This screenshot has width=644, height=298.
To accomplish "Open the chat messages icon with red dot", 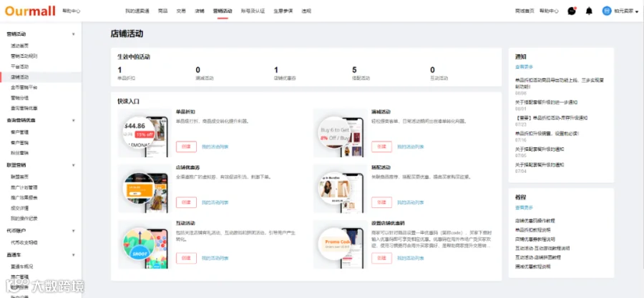I will [x=572, y=11].
